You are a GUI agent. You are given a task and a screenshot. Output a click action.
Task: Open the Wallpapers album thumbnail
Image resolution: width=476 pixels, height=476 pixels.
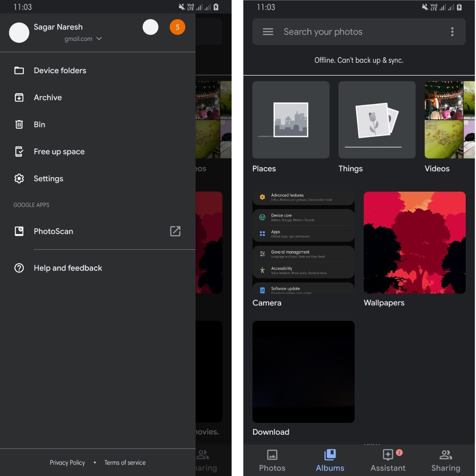[415, 242]
